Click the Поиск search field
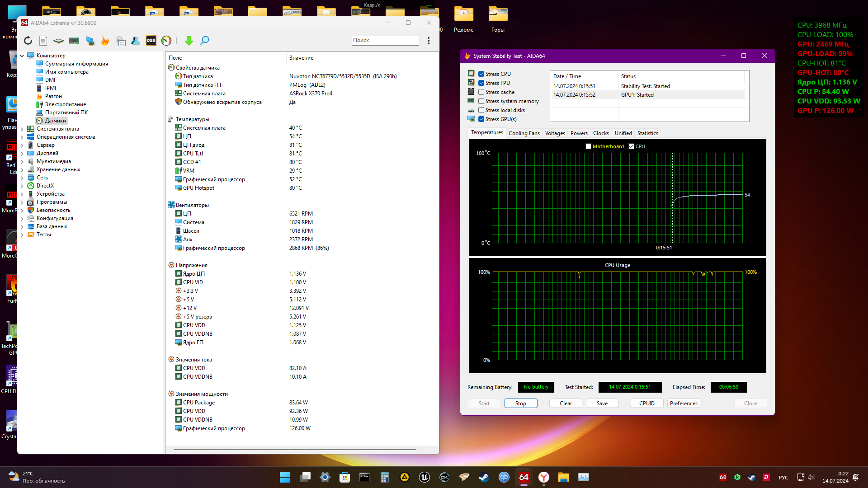 385,40
